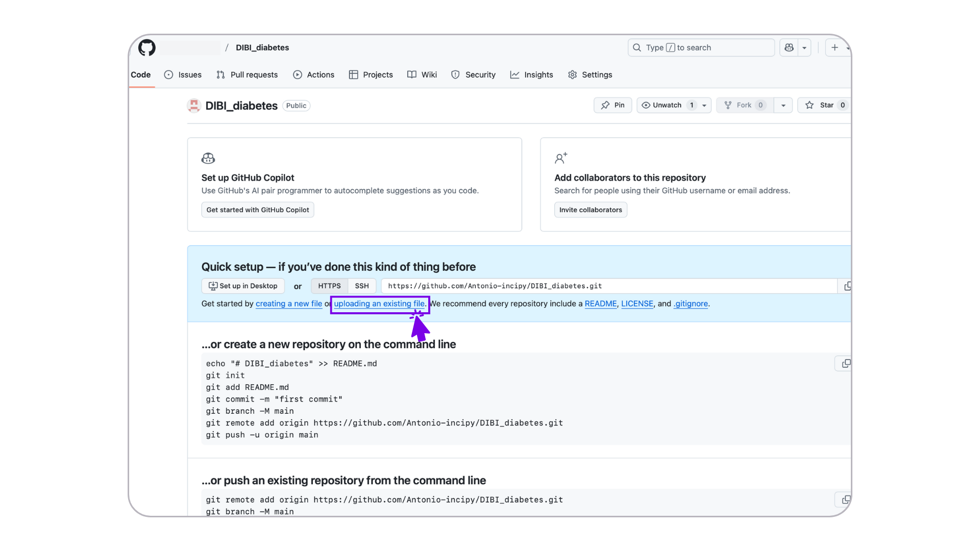Click the Public visibility badge
The height and width of the screenshot is (551, 980).
pos(296,106)
